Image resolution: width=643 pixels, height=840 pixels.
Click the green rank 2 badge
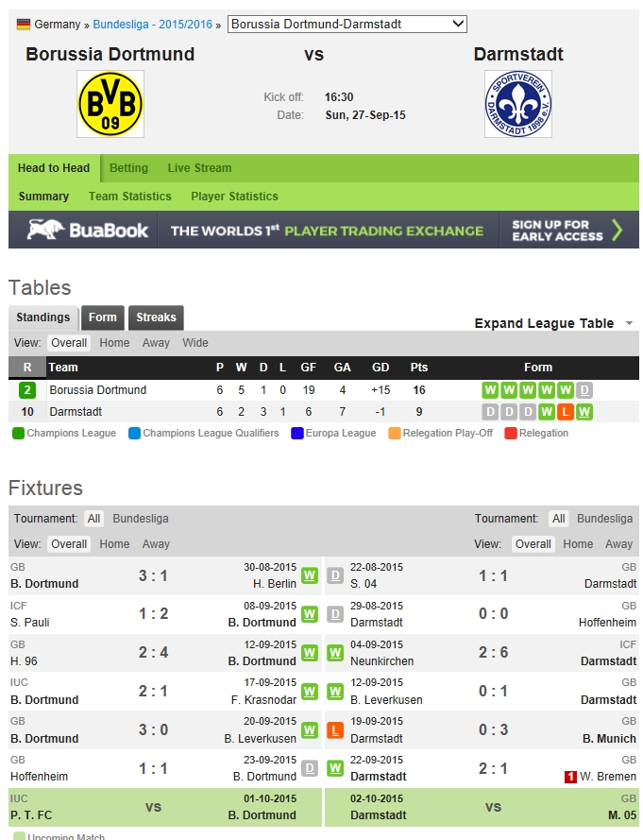click(26, 390)
